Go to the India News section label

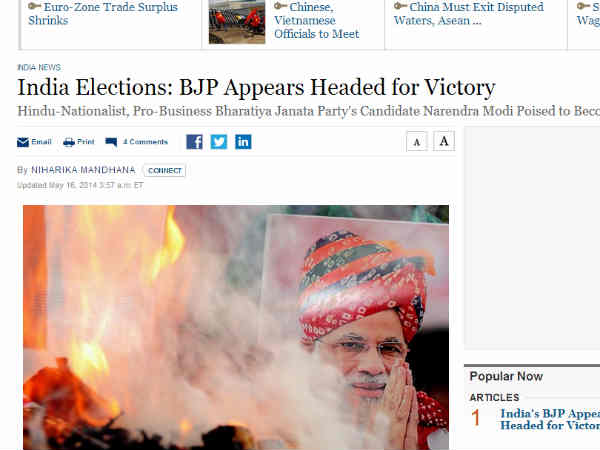click(39, 67)
